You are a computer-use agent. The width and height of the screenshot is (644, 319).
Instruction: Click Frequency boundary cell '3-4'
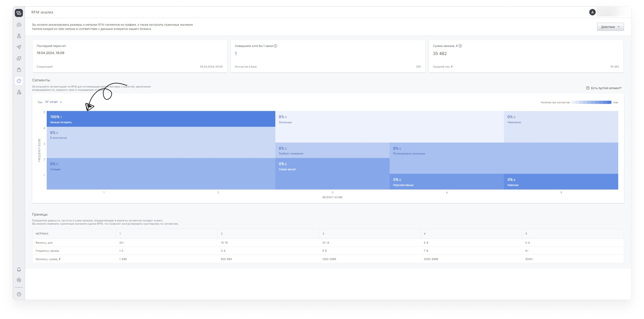coord(223,251)
